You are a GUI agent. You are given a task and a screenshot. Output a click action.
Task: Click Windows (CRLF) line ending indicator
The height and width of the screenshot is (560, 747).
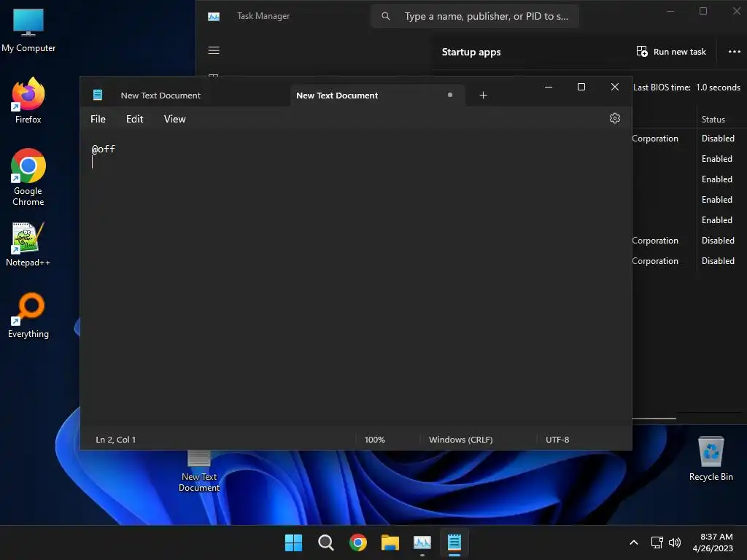[x=461, y=440]
